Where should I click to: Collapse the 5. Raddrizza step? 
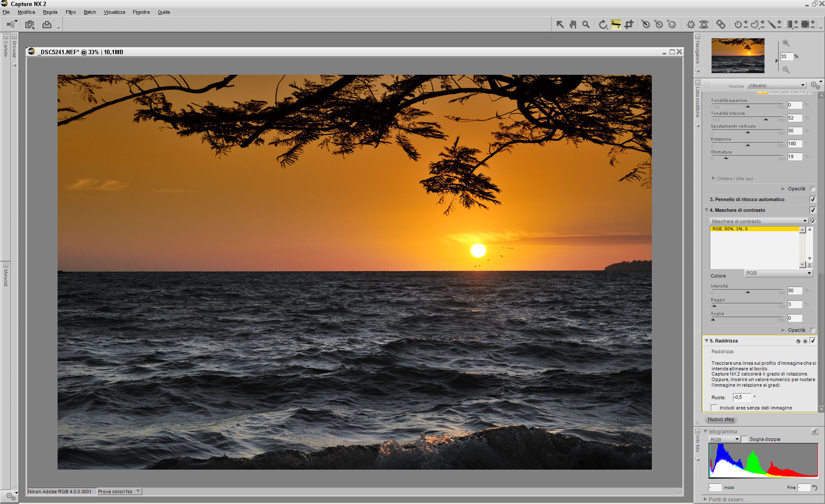706,341
